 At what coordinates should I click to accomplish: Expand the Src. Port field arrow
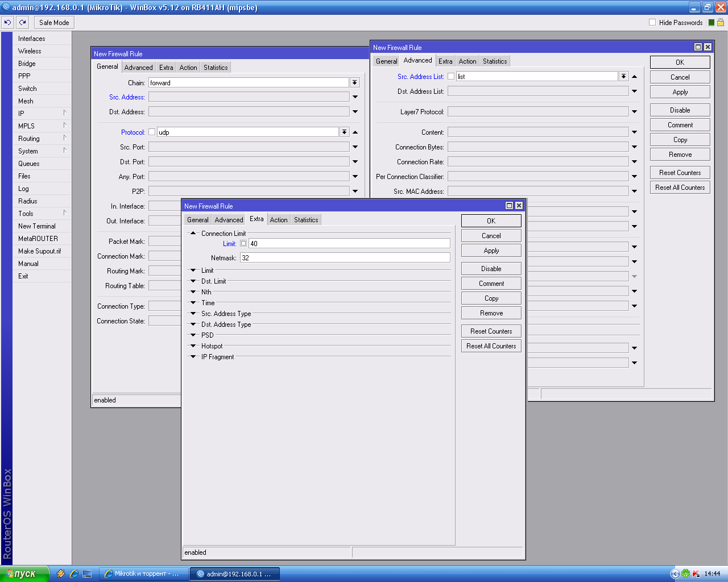[x=355, y=147]
